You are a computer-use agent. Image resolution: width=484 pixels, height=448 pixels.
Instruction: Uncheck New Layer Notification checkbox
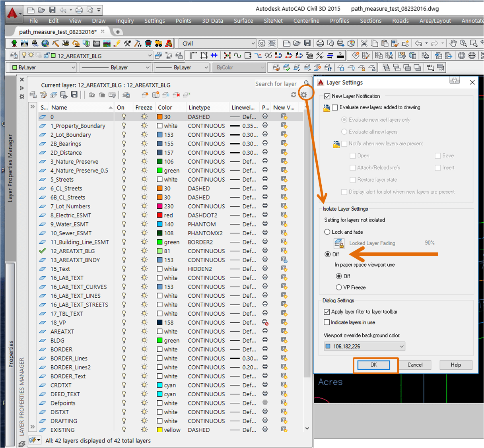(x=327, y=96)
